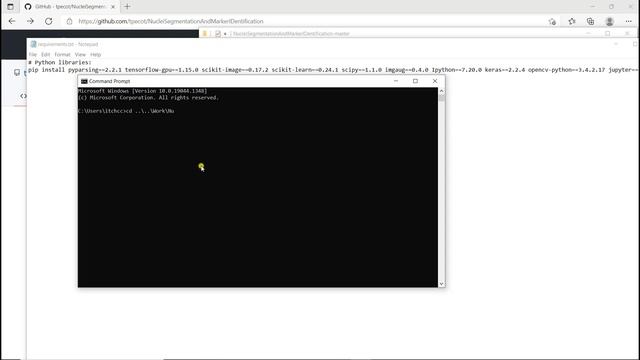640x360 pixels.
Task: Click Command Prompt scrollbar down arrow
Action: tap(441, 284)
